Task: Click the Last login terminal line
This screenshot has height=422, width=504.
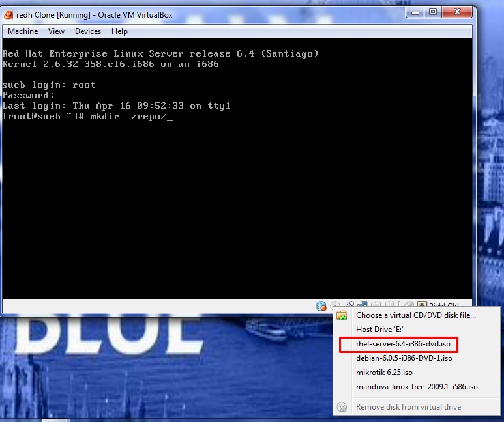Action: pos(116,106)
